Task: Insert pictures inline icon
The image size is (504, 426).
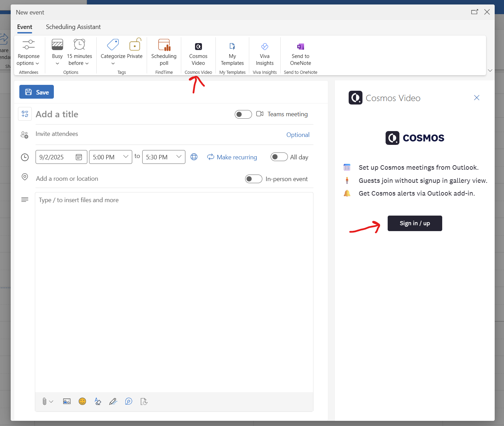Action: pyautogui.click(x=67, y=402)
